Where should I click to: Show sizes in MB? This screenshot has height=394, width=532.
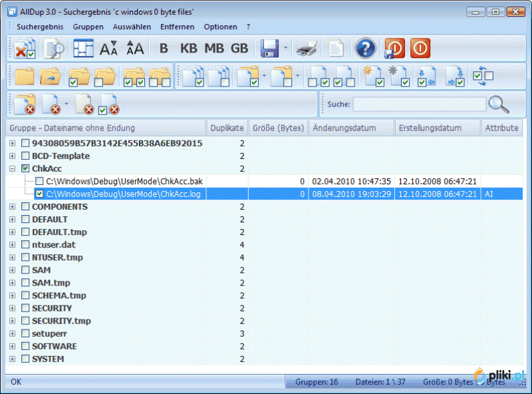coord(213,48)
